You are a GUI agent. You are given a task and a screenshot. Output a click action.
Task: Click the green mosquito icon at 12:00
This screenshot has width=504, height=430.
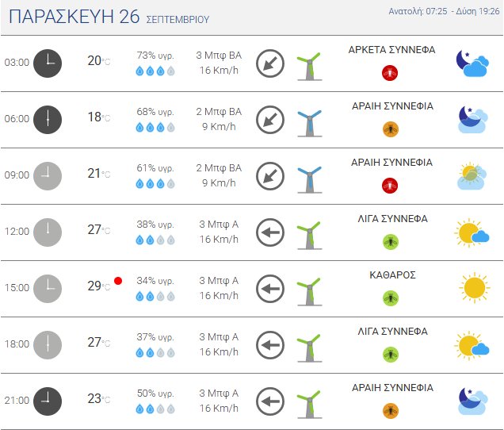coord(391,241)
